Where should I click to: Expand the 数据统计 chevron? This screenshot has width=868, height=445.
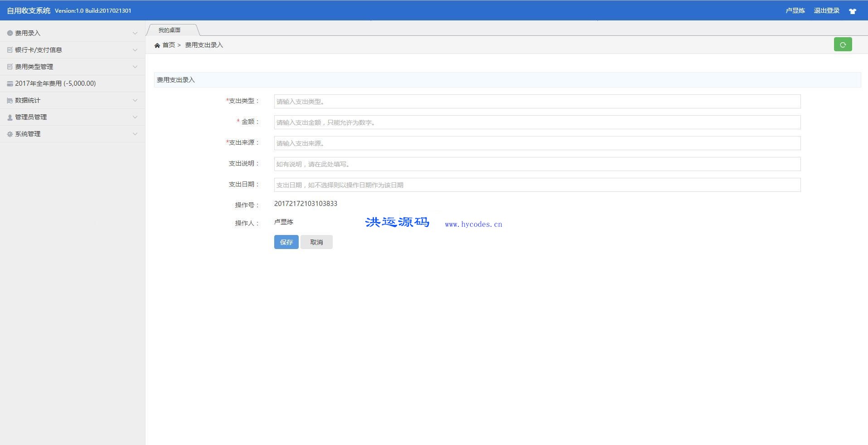[x=135, y=100]
